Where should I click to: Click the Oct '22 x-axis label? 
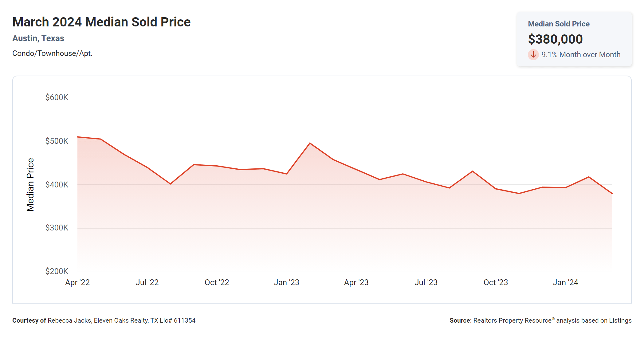pos(217,282)
